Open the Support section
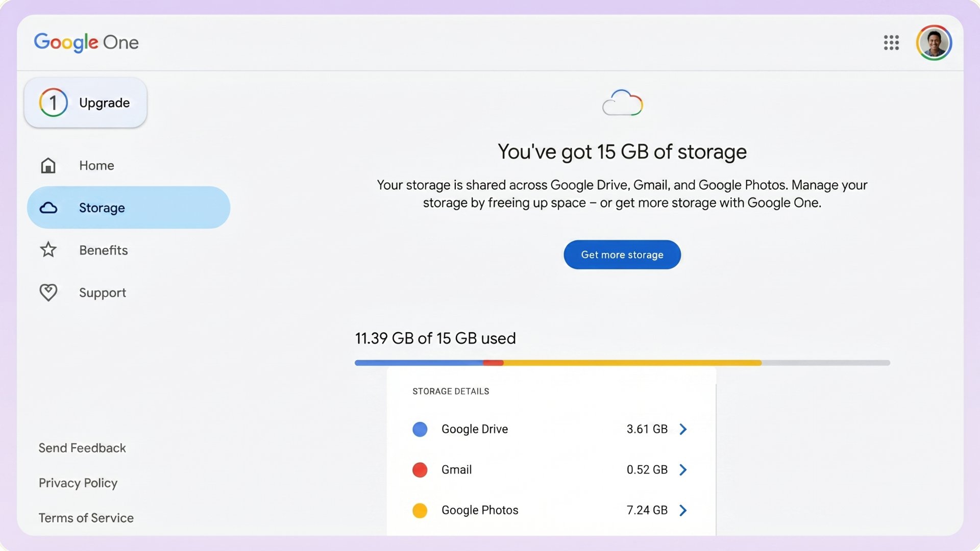The image size is (980, 551). pos(129,292)
